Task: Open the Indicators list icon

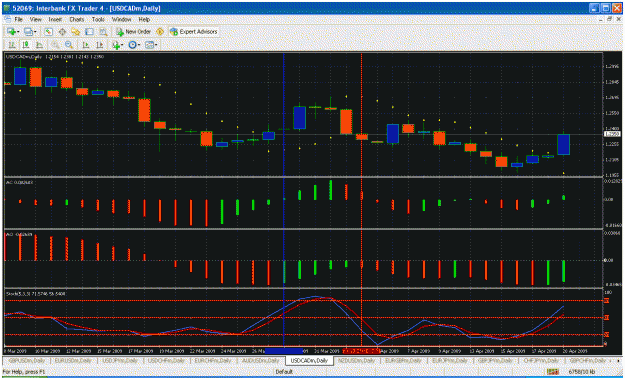Action: [x=116, y=45]
